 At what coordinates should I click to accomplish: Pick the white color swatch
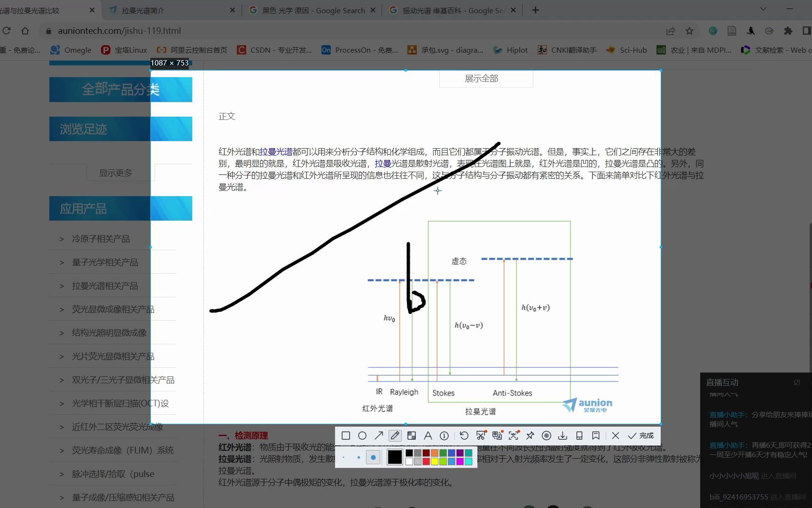[409, 461]
